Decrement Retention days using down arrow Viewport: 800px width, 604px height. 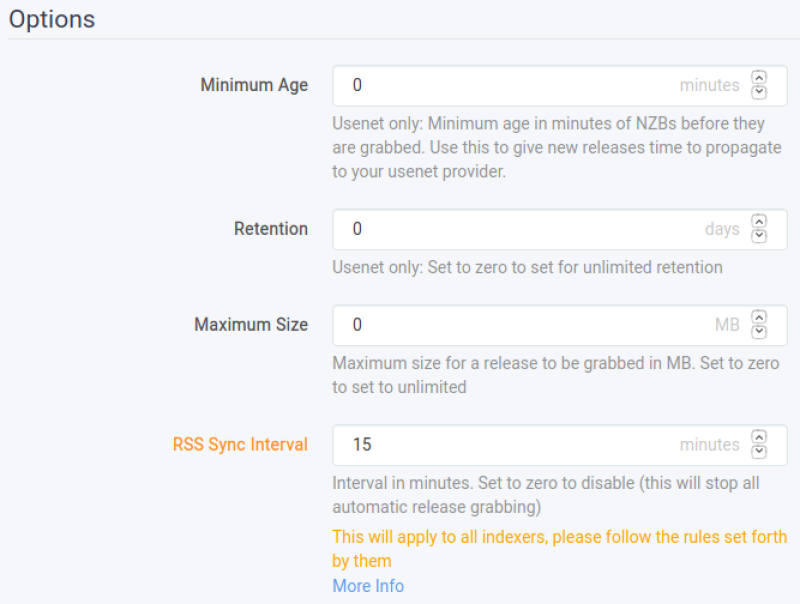(759, 236)
